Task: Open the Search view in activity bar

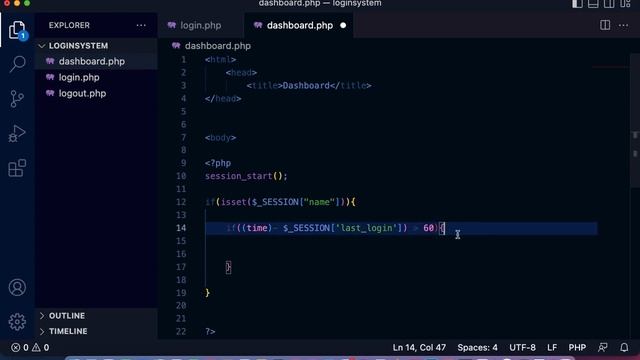Action: (x=17, y=64)
